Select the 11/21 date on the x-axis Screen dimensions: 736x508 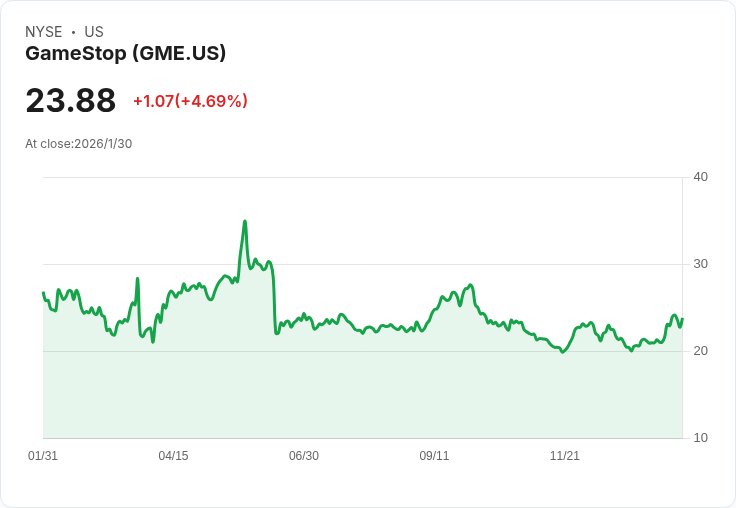coord(565,456)
